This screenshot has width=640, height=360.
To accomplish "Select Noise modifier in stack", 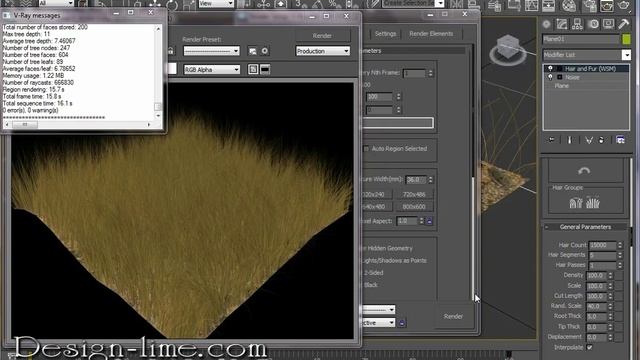I will 572,77.
